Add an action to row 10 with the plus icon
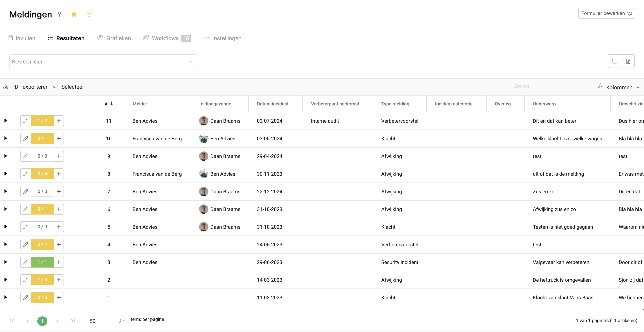 59,138
